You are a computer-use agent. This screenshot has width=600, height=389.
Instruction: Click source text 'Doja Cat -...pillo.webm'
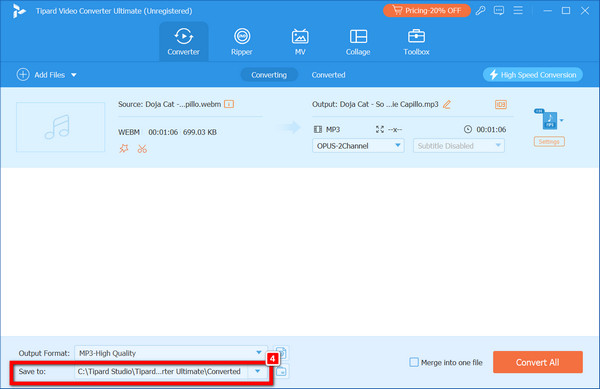183,104
